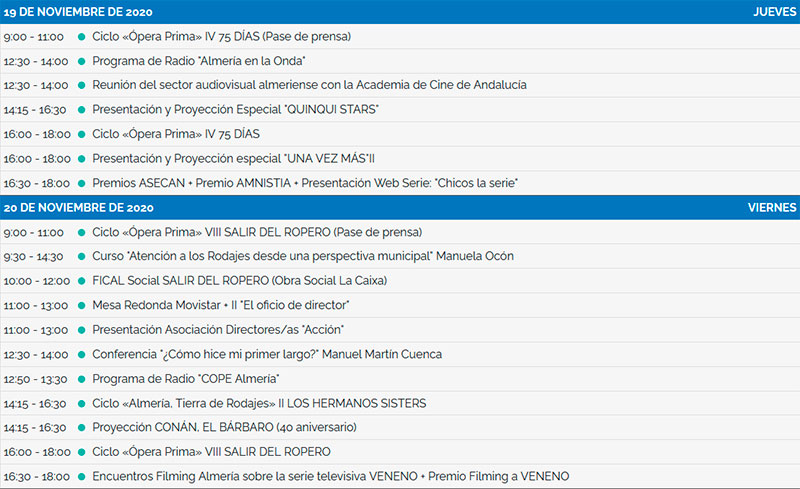Viewport: 800px width, 489px height.
Task: Click the green dot beside QUINQUI STARS presentation
Action: pos(81,110)
